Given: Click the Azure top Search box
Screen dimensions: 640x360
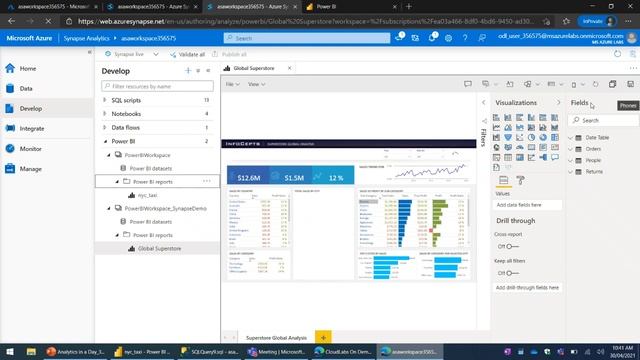Looking at the screenshot, I should point(307,38).
